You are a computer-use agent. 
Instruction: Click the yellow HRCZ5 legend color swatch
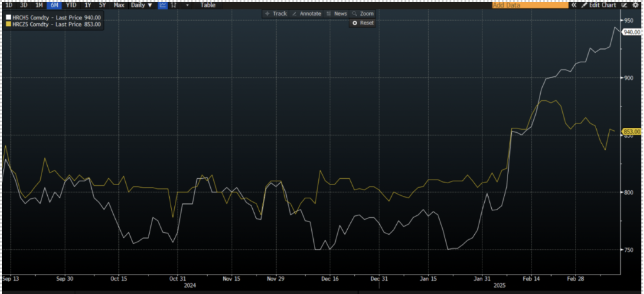(8, 24)
